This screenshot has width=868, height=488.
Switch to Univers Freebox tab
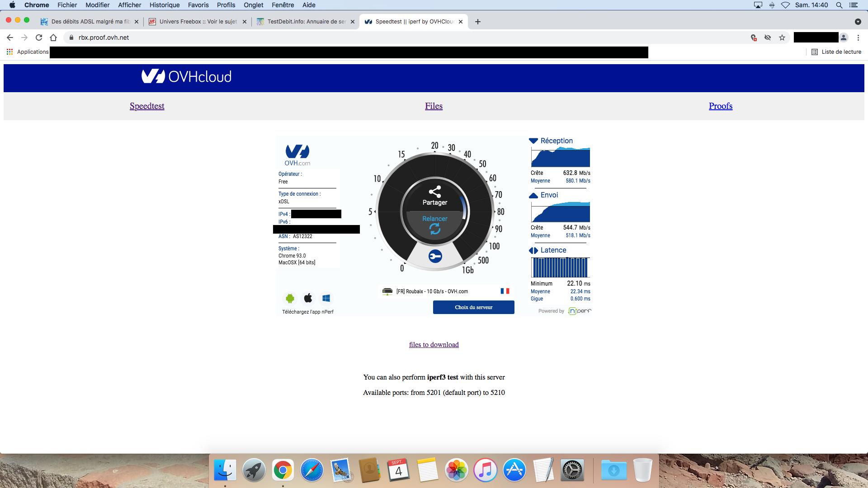pos(198,22)
